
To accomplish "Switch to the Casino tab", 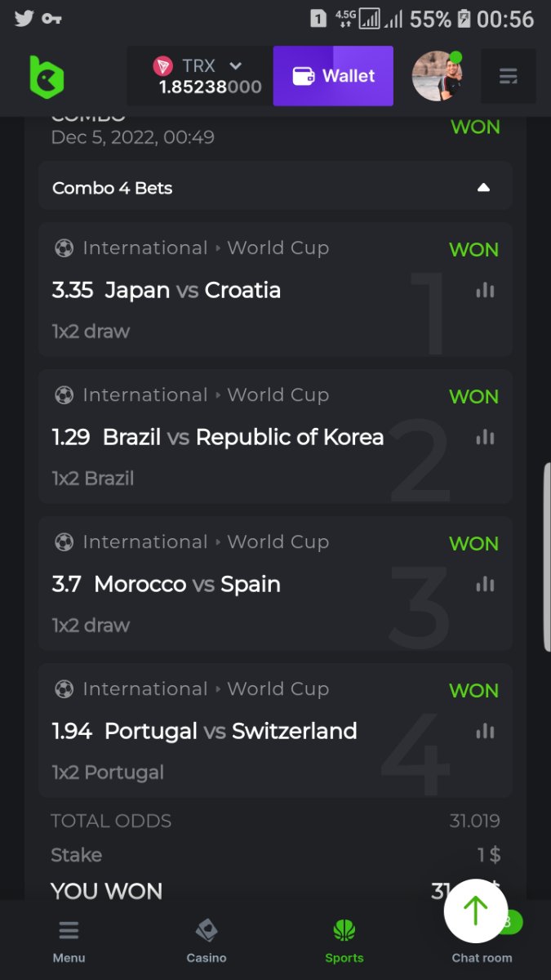I will [x=207, y=941].
